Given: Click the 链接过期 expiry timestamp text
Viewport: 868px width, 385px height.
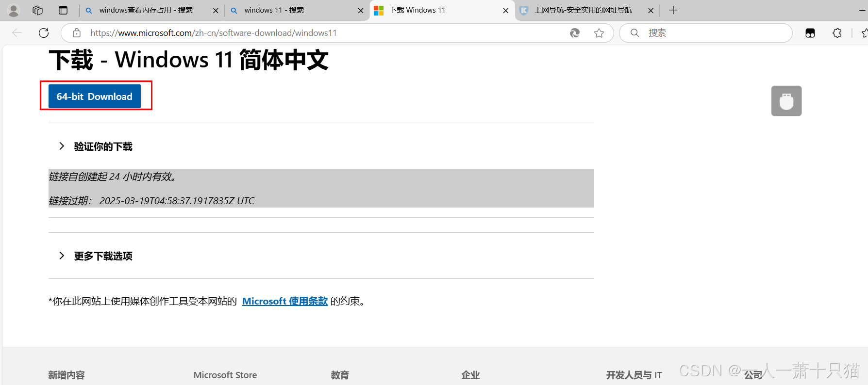Looking at the screenshot, I should (151, 201).
